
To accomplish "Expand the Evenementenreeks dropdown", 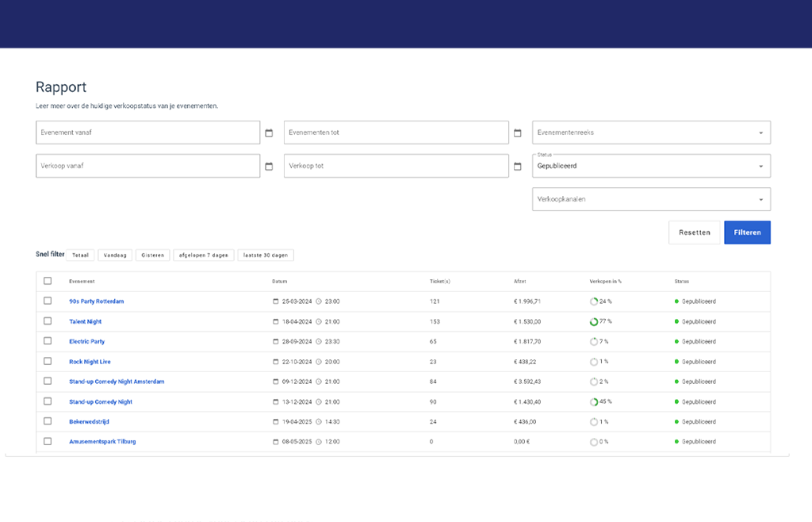I will (x=651, y=132).
